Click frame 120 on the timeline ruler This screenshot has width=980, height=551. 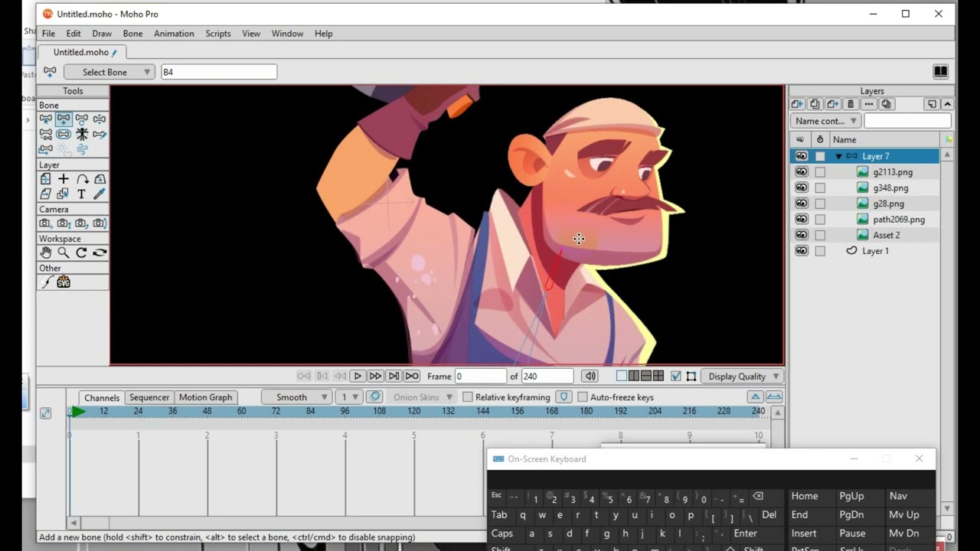click(413, 412)
